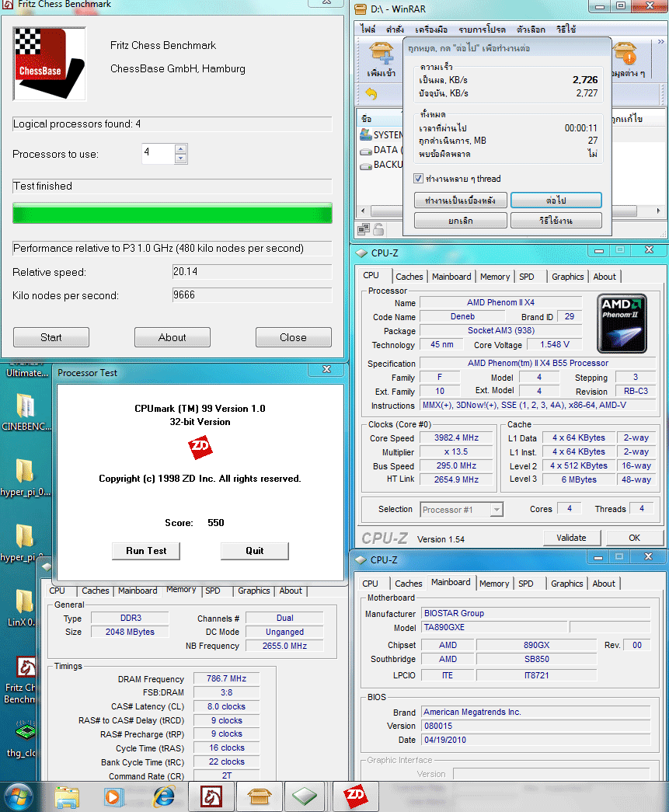Viewport: 669px width, 812px height.
Task: Click the DRAM Frequency value 786.7 MHz
Action: pos(226,679)
